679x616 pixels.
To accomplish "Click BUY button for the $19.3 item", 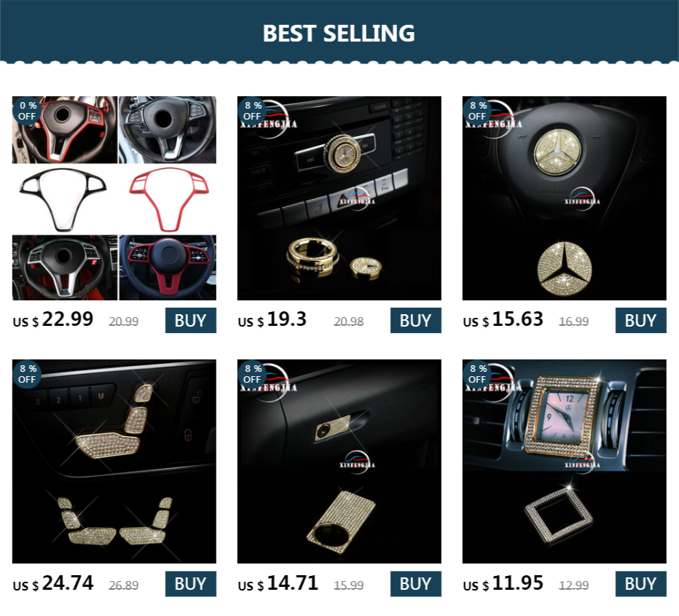I will point(416,321).
